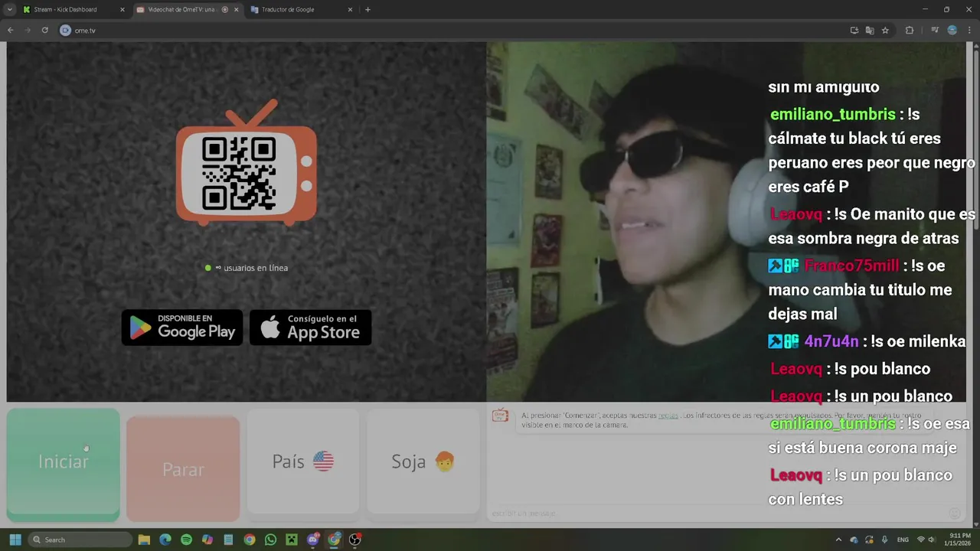Select the Videochat de OmeTV tab
Screen dimensions: 980x551
click(188, 10)
